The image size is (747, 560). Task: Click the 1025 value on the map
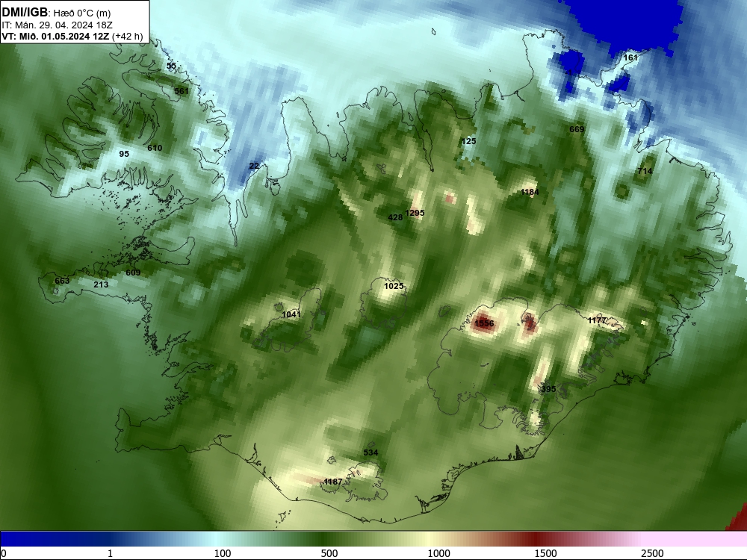[x=394, y=286]
